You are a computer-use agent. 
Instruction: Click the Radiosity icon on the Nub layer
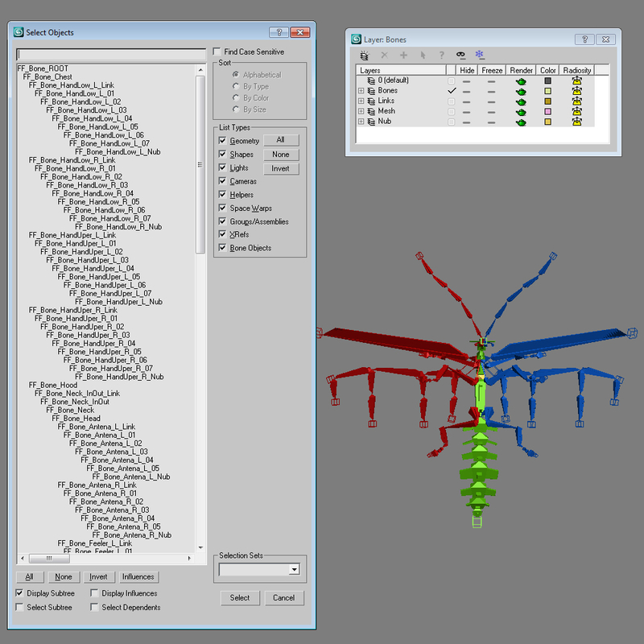(x=577, y=122)
